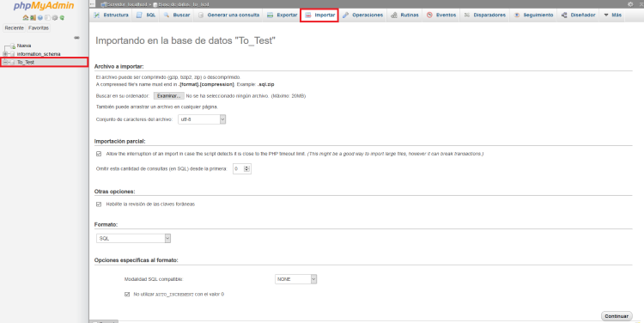The image size is (644, 323).
Task: Open Generar una consulta tab
Action: (x=228, y=15)
